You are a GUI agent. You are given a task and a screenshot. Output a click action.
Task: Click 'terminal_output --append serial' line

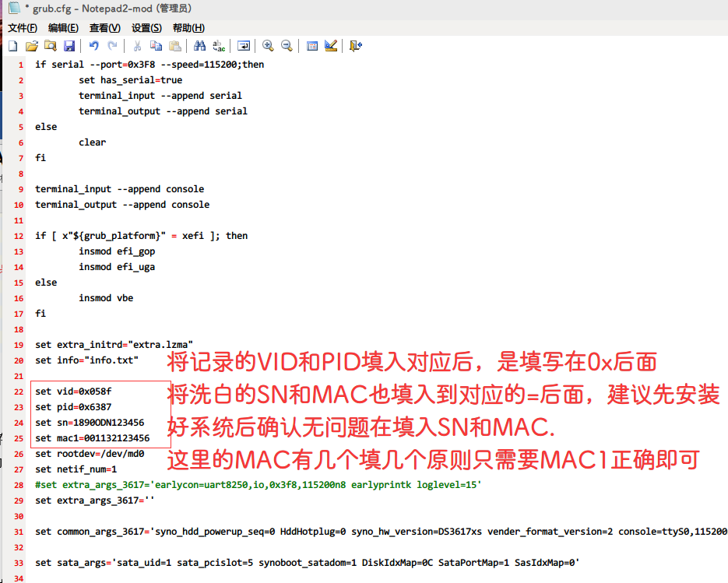(163, 111)
